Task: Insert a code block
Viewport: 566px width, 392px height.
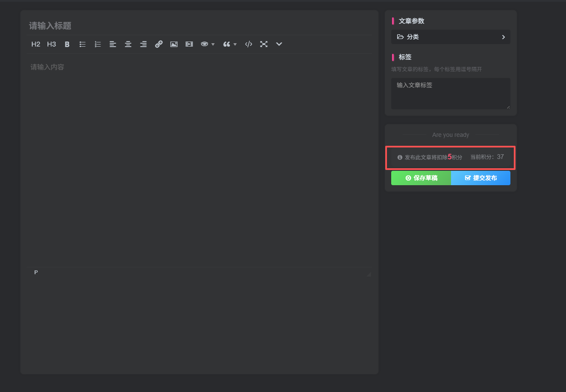Action: (249, 44)
